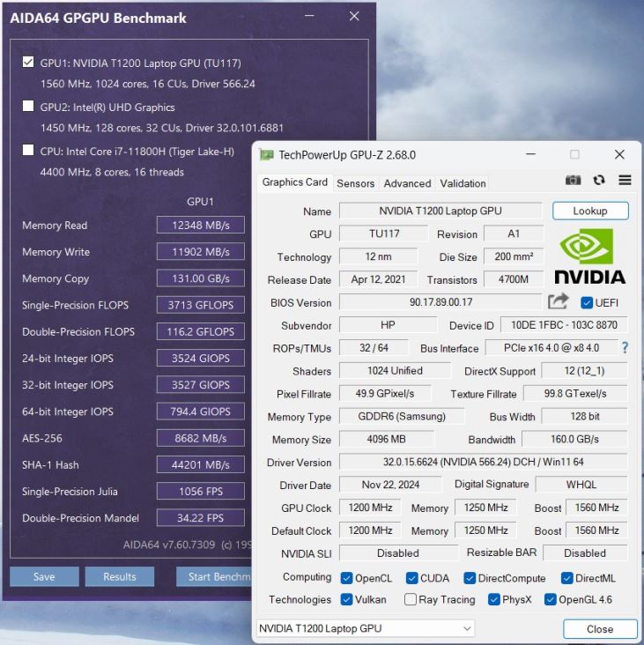
Task: Click the SHA-1 Hash value 44201 MB/s
Action: 201,465
